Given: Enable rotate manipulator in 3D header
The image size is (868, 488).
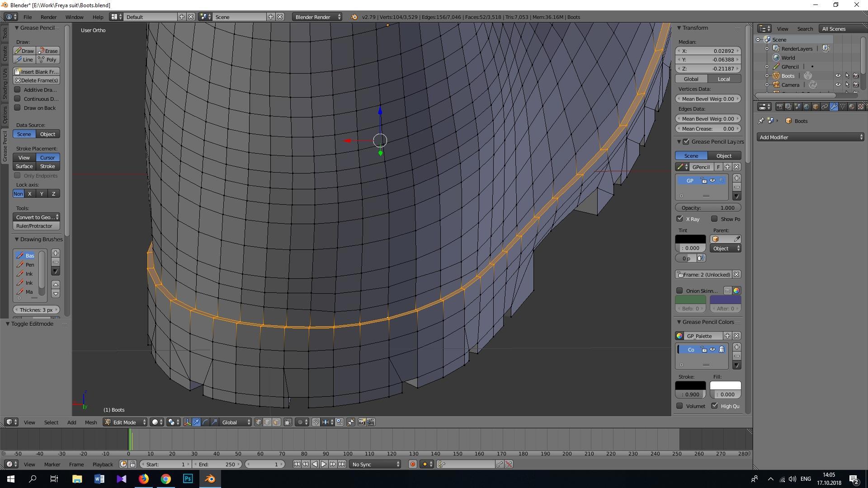Looking at the screenshot, I should pyautogui.click(x=205, y=422).
